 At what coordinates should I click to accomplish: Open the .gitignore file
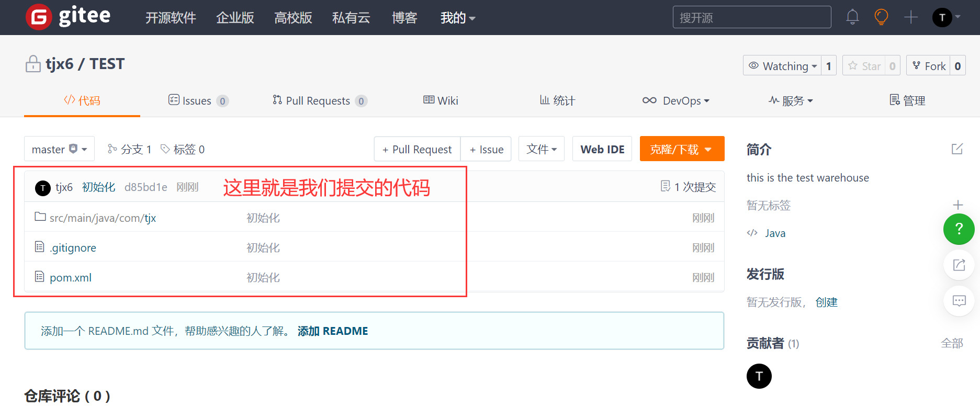[73, 248]
